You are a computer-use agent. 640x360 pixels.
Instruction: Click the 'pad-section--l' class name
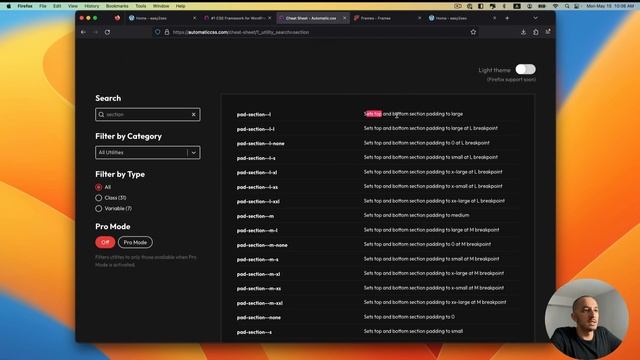click(253, 115)
